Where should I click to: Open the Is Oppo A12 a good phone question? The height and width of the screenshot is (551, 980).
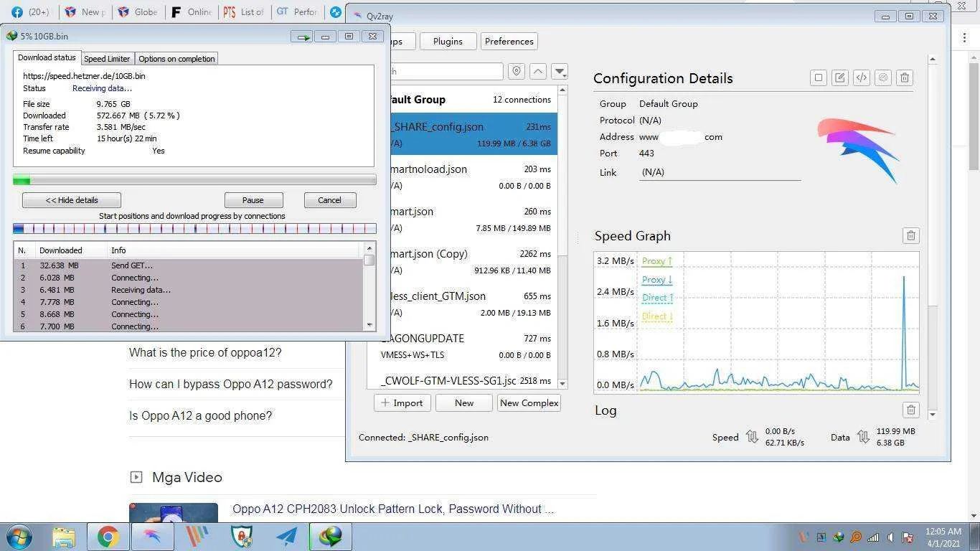point(200,415)
